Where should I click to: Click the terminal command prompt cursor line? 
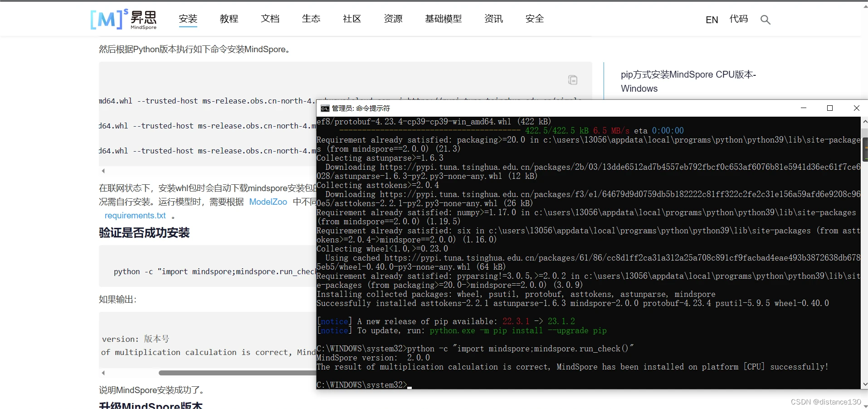(x=364, y=385)
